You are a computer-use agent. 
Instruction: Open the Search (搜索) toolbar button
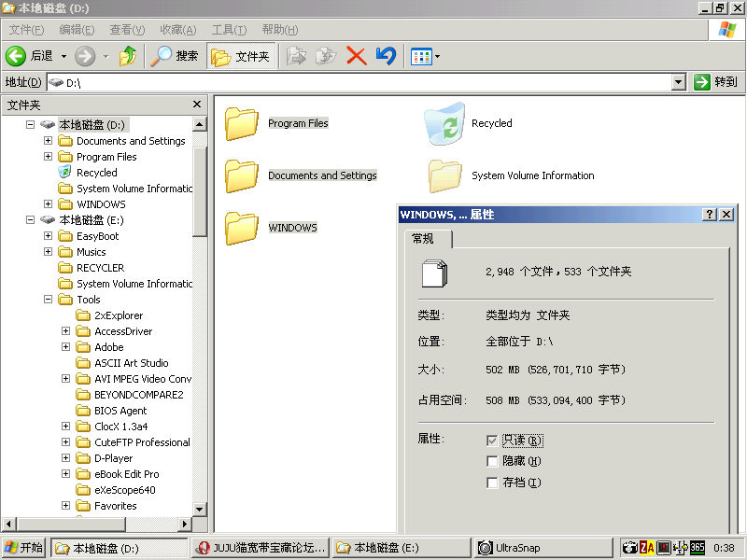(x=175, y=56)
